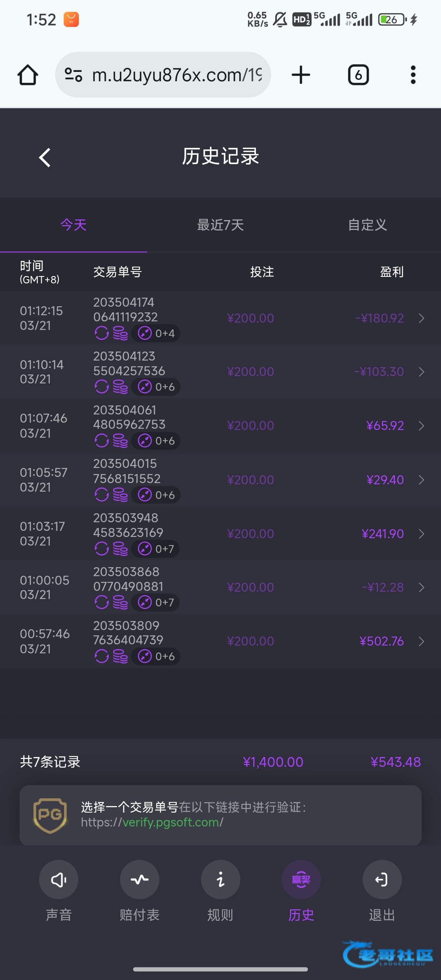The width and height of the screenshot is (441, 980).
Task: Open the verify.pgsoft.com verification link
Action: coord(172,822)
